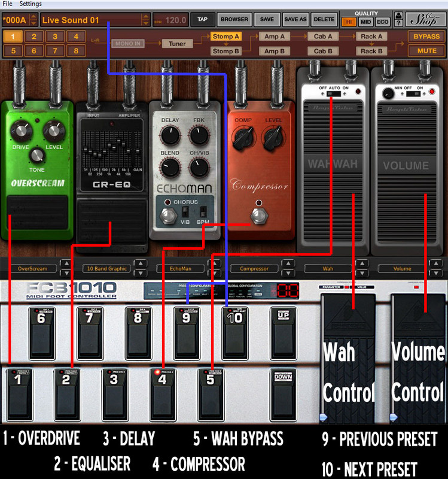Viewport: 448px width, 479px height.
Task: Select signal chain preset 8
Action: point(76,51)
